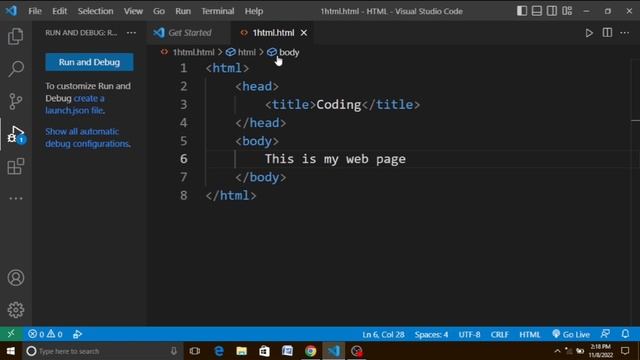
Task: Click Show all automatic debug configurations link
Action: tap(88, 138)
